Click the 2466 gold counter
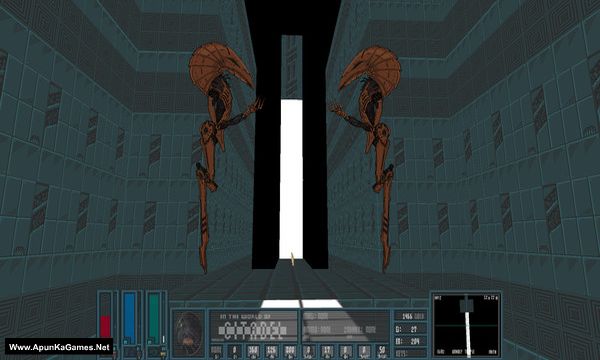This screenshot has width=600, height=360. click(x=410, y=316)
